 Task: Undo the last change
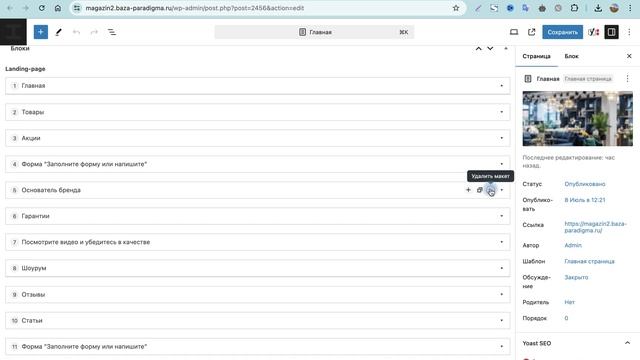coord(76,32)
